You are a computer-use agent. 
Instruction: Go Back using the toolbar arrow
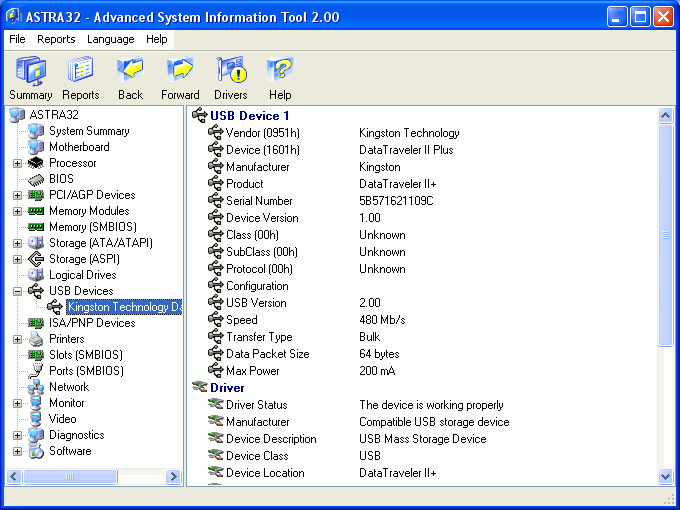(131, 69)
